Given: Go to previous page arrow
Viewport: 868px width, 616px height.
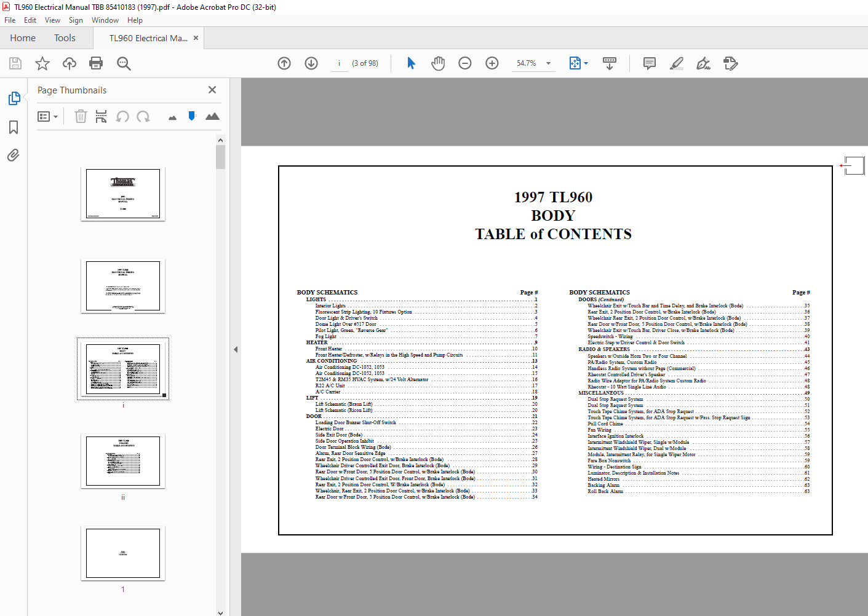Looking at the screenshot, I should 284,63.
